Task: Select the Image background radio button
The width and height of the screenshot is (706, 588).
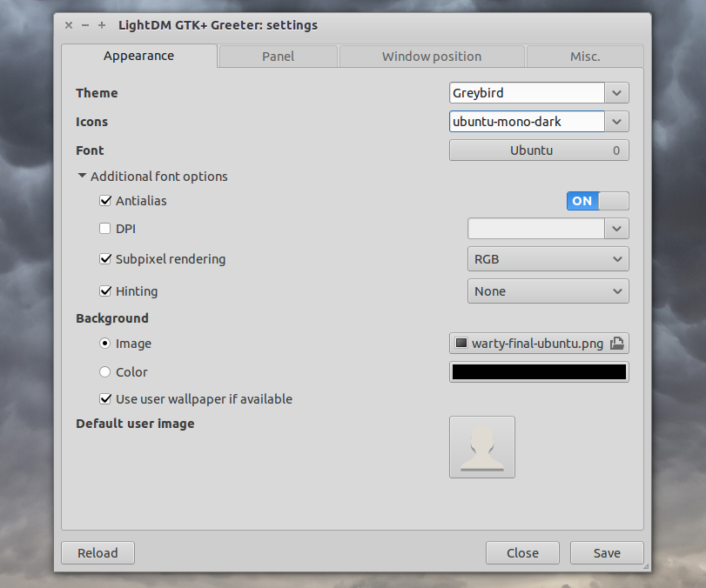Action: click(x=105, y=344)
